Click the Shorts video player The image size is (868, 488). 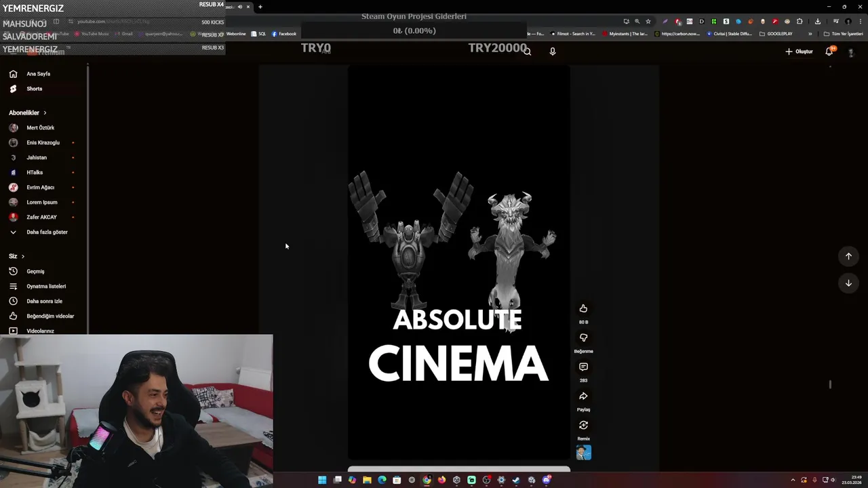pos(458,263)
